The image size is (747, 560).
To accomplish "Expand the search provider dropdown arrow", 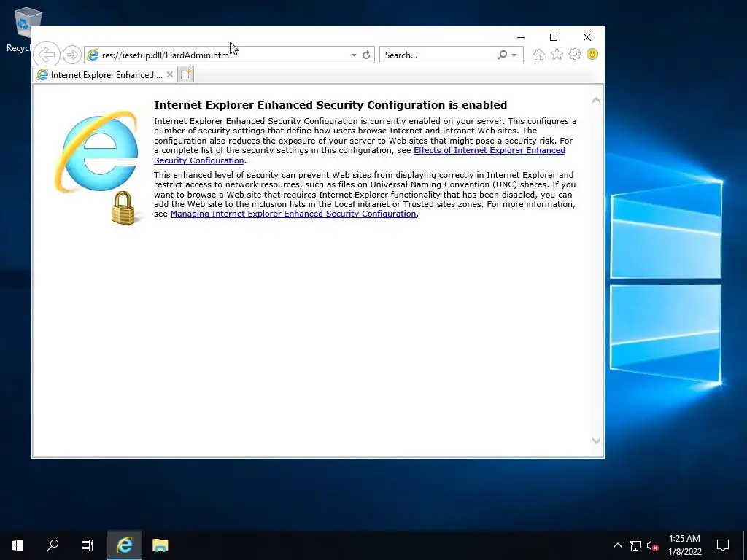I will 514,55.
